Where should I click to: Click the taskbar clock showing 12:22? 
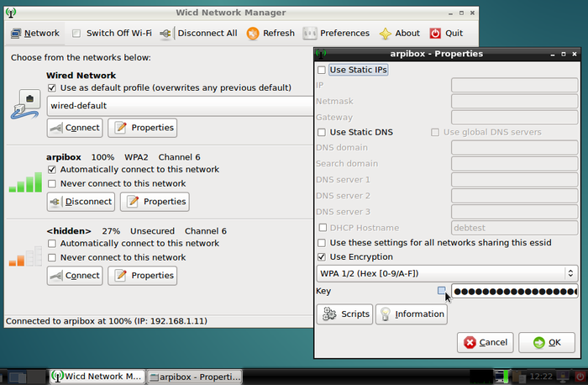click(541, 377)
